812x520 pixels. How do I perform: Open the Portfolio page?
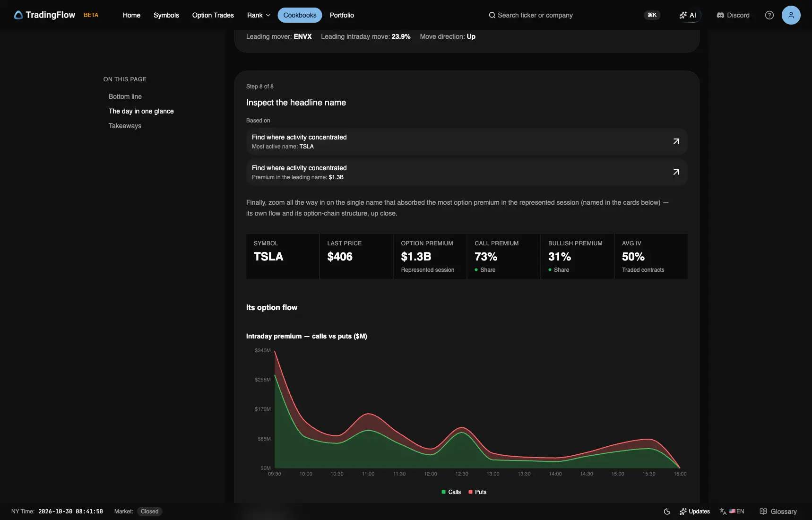[342, 15]
